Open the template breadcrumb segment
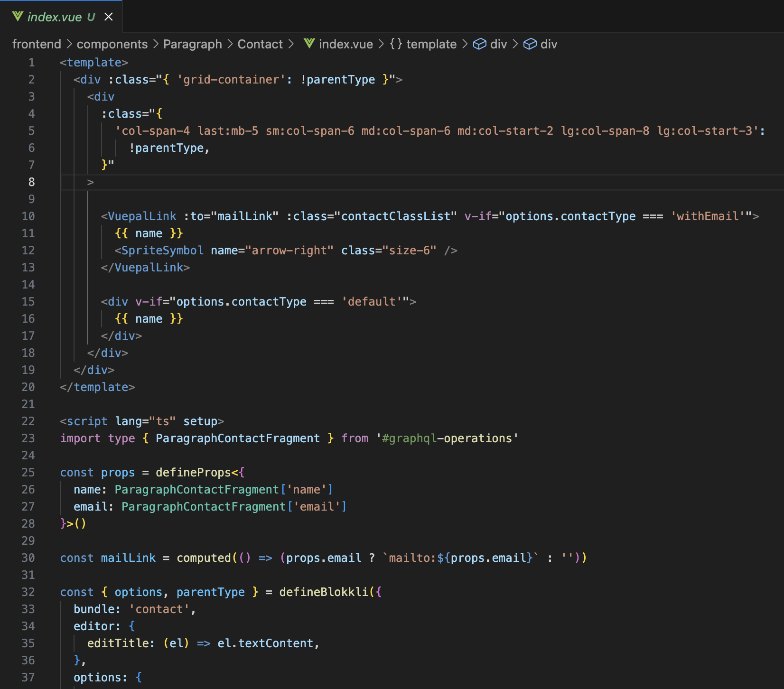Viewport: 784px width, 689px height. pos(431,44)
